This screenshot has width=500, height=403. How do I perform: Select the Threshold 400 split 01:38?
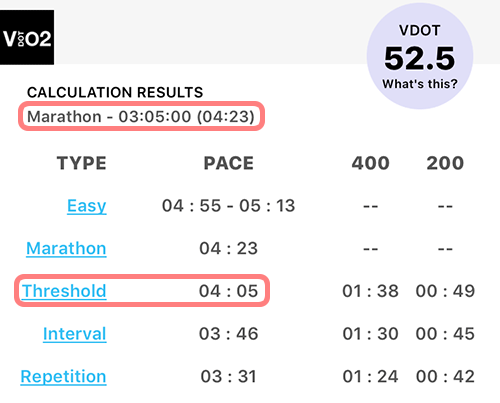pyautogui.click(x=371, y=291)
